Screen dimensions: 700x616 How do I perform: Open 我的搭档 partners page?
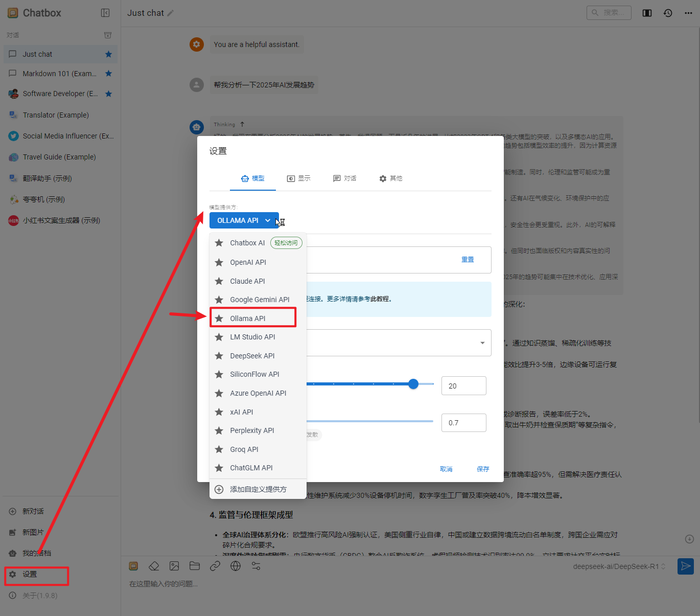click(60, 553)
